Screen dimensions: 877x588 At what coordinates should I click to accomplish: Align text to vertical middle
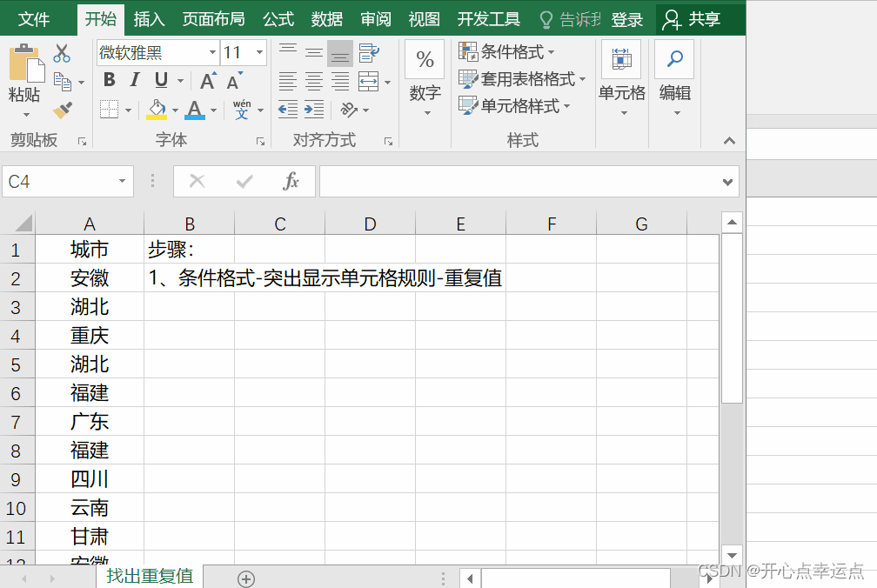click(x=314, y=53)
